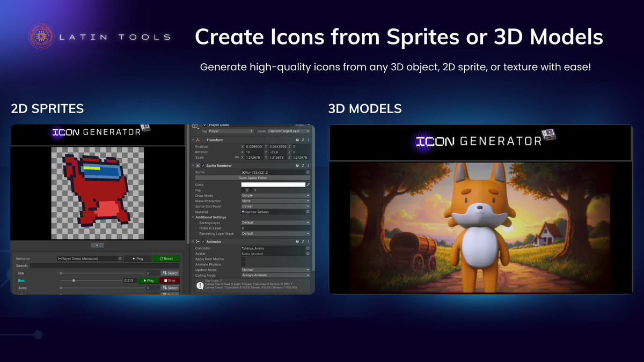Open Transform component three-dot menu
The height and width of the screenshot is (362, 644).
[x=308, y=140]
